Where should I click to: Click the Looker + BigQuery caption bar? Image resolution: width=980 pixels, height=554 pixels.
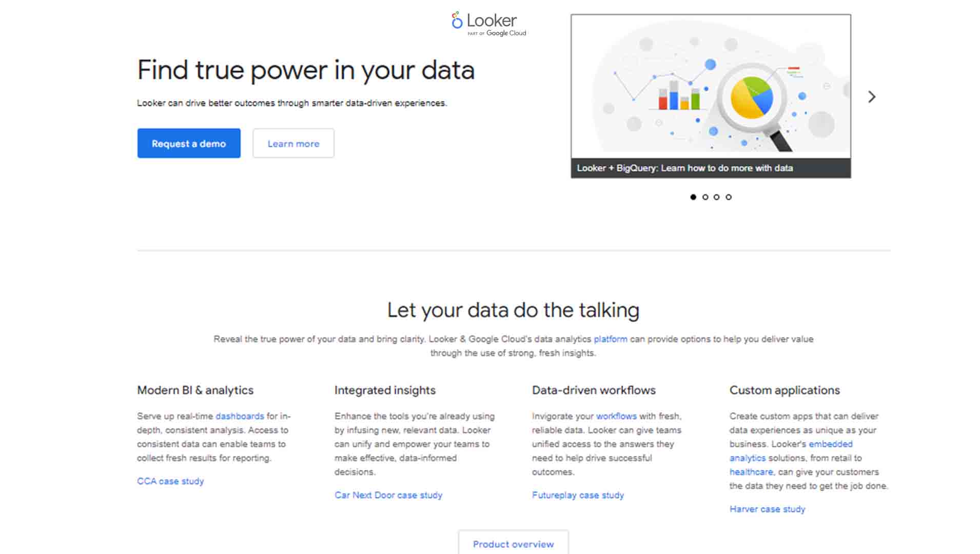pyautogui.click(x=711, y=168)
